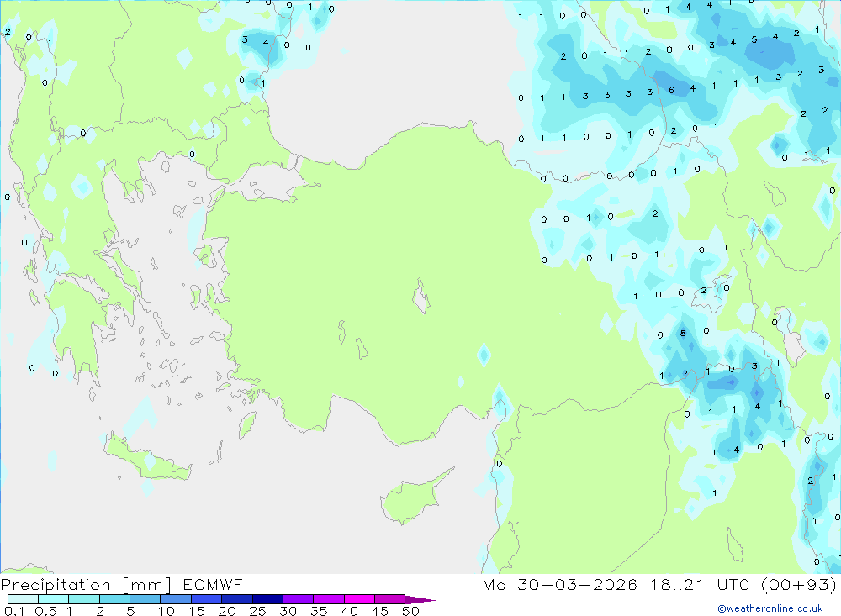Click the Crete island on the map
Image resolution: width=841 pixels, height=616 pixels.
point(147,457)
